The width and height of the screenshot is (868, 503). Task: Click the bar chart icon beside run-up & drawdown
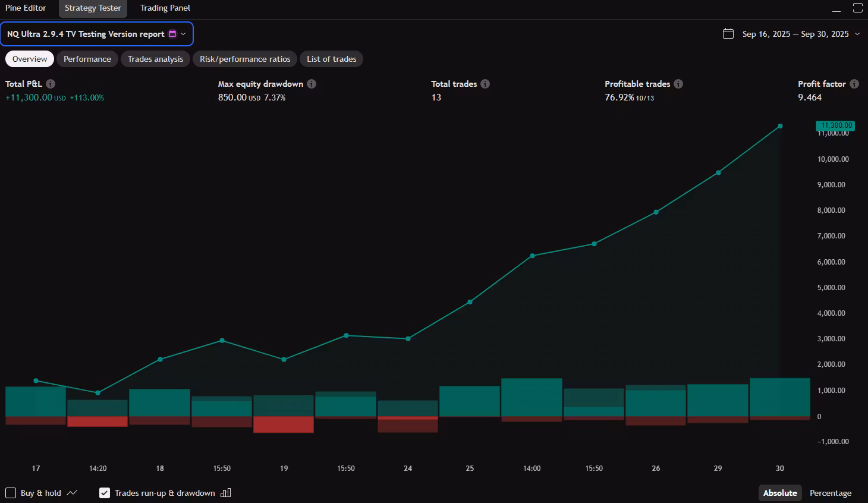pyautogui.click(x=225, y=493)
